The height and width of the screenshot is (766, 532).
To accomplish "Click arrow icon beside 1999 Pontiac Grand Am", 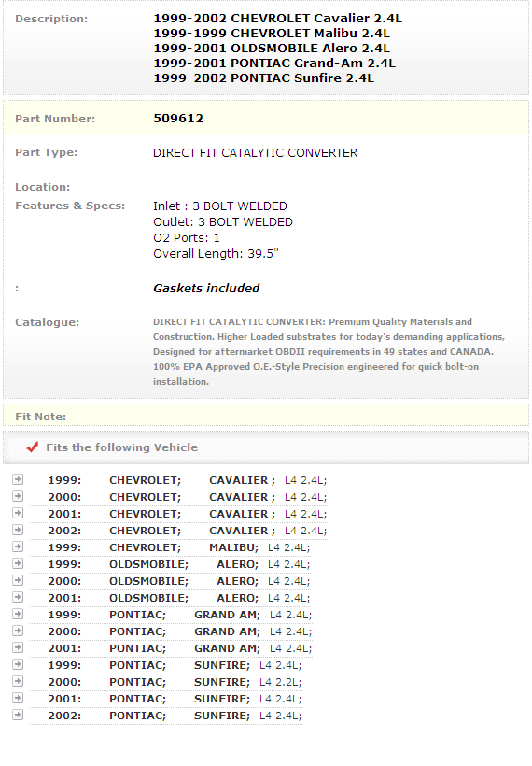I will tap(18, 614).
